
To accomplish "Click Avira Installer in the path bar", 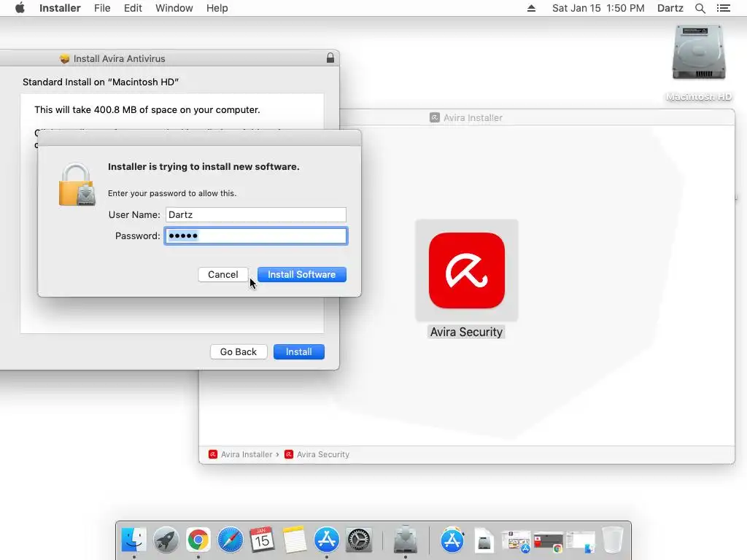I will tap(247, 454).
